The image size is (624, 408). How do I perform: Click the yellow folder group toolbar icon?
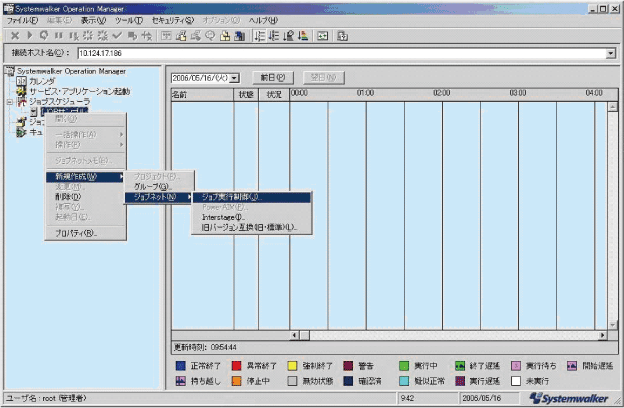[x=225, y=36]
